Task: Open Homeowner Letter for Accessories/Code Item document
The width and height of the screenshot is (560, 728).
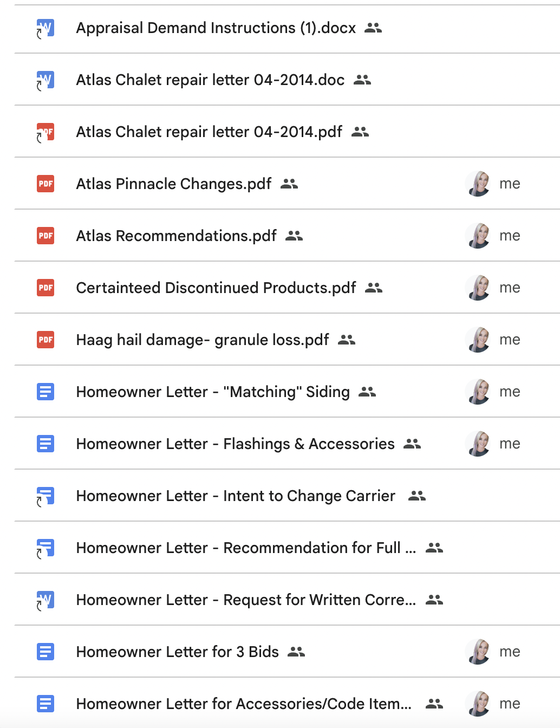Action: (x=243, y=704)
